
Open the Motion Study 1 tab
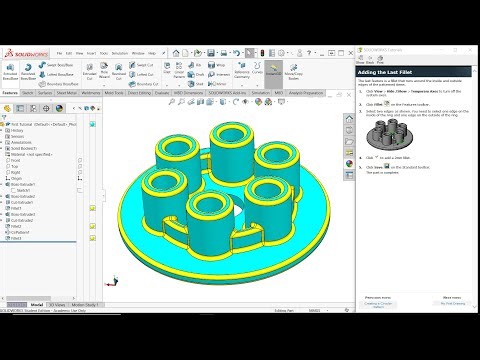pyautogui.click(x=85, y=305)
